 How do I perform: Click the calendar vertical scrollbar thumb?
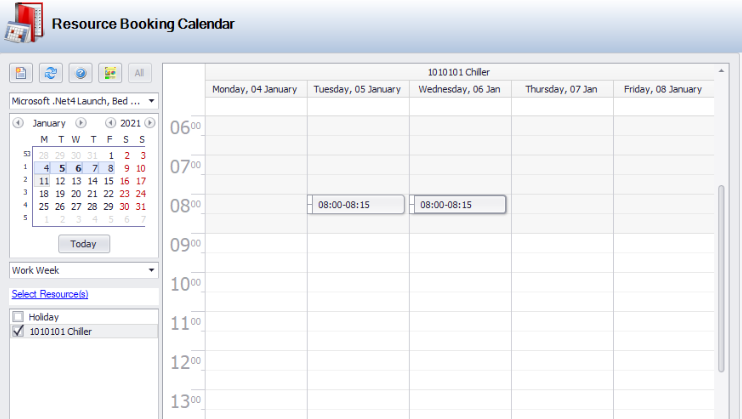click(x=722, y=278)
